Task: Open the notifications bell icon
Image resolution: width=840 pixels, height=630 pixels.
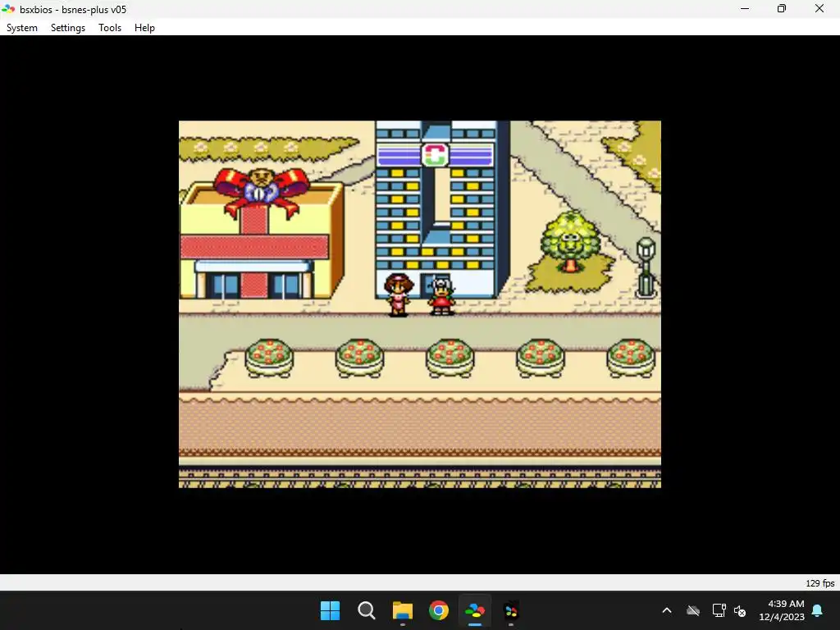Action: coord(818,610)
